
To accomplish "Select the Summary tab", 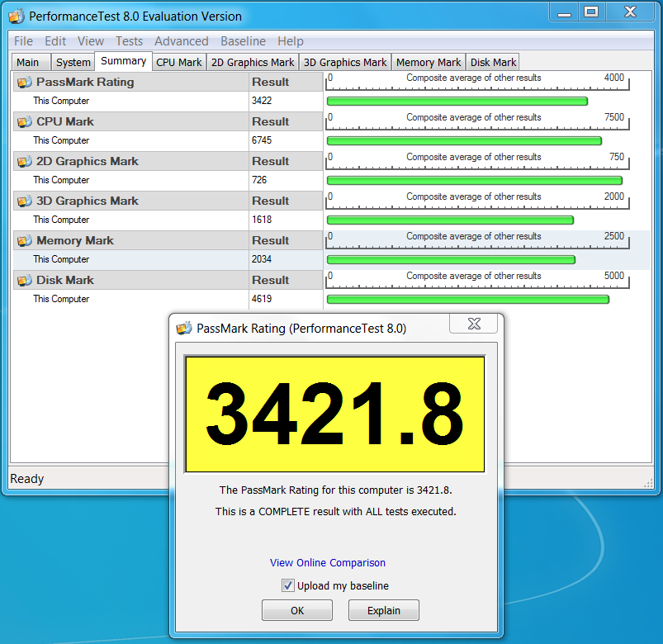I will 124,61.
